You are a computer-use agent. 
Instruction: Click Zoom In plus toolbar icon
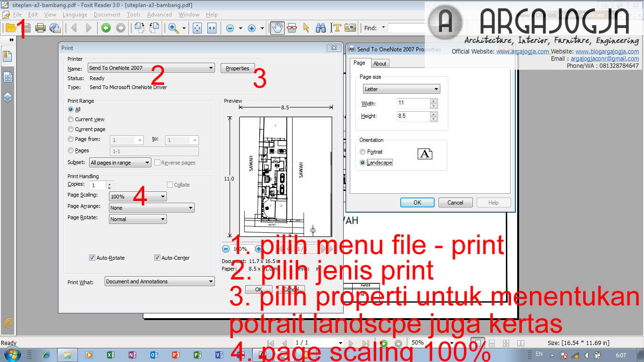[252, 28]
